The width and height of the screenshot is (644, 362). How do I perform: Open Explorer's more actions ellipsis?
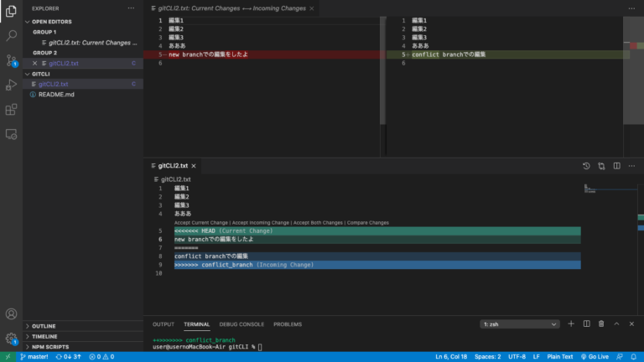coord(131,8)
